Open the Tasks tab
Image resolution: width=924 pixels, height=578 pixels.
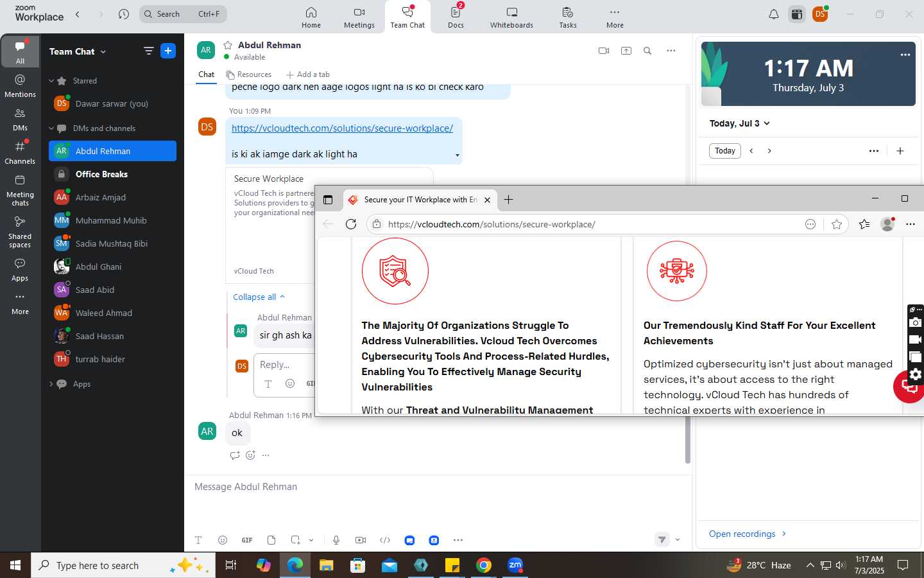[x=567, y=17]
